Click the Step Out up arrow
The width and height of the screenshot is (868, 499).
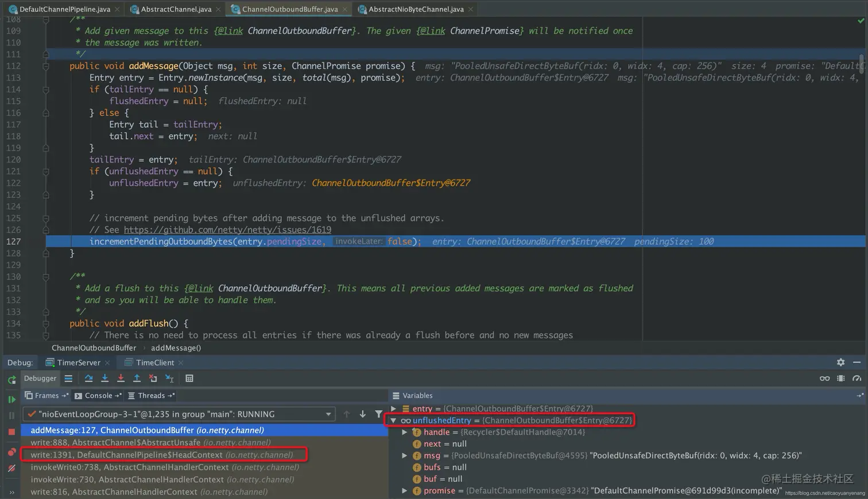(137, 379)
